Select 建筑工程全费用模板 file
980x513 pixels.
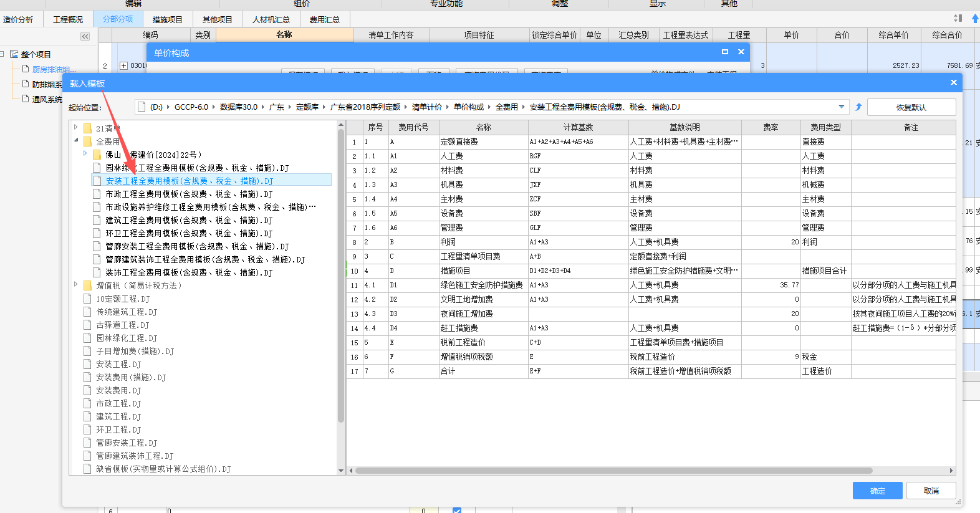(189, 220)
